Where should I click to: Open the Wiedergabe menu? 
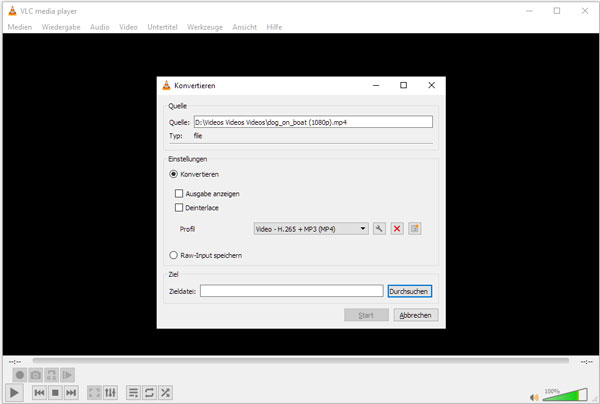(61, 27)
